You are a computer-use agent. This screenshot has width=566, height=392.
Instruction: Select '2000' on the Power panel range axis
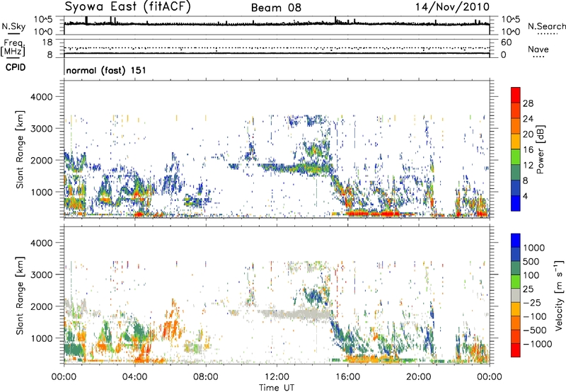(41, 160)
